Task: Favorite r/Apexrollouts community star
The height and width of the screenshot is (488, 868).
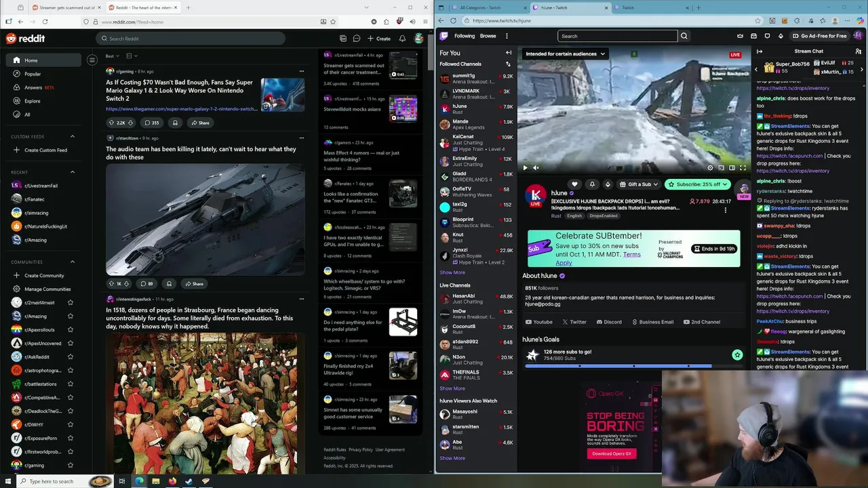Action: click(71, 330)
